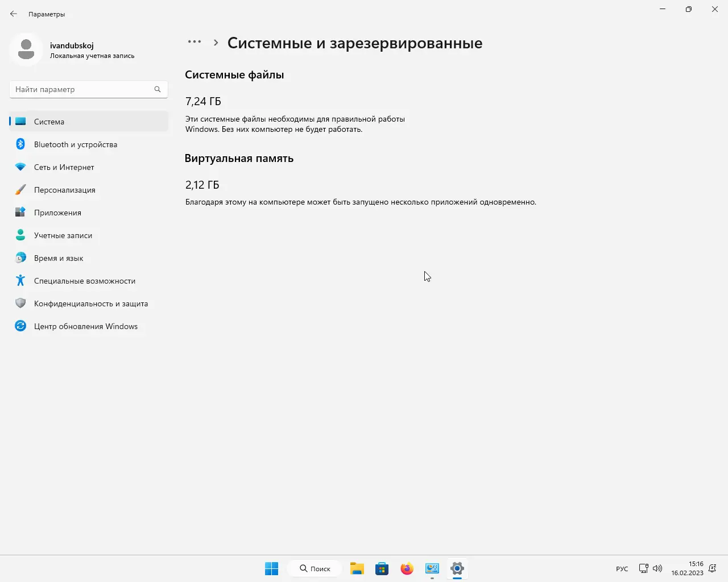
Task: Expand the breadcrumb ellipsis menu
Action: coord(195,41)
